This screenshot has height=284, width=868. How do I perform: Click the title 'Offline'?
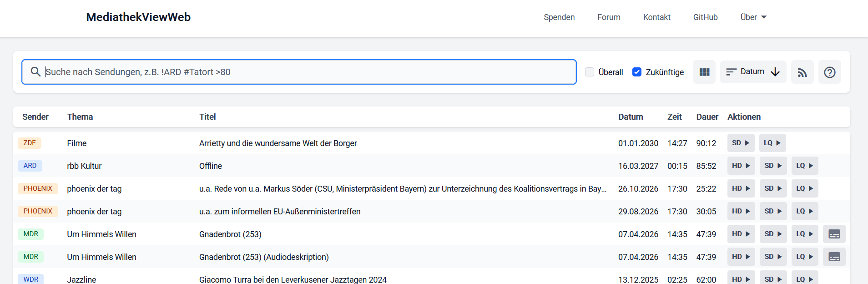[211, 166]
